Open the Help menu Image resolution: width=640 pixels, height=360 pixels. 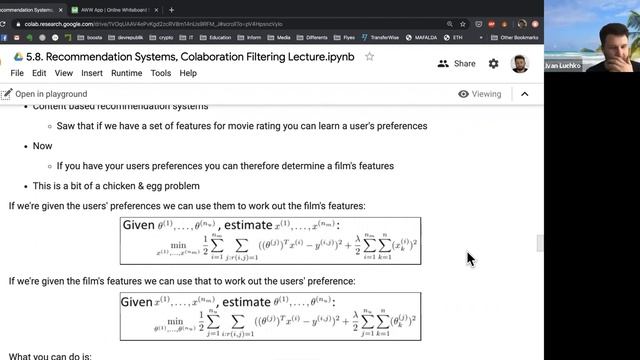click(188, 73)
